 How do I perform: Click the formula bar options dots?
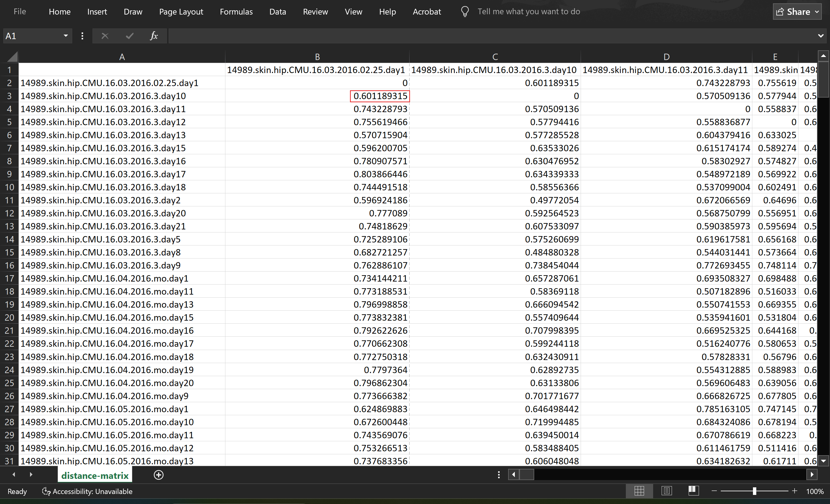coord(82,36)
